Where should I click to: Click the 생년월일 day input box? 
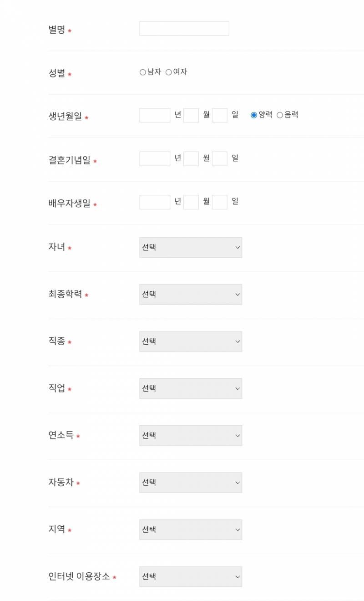[220, 115]
